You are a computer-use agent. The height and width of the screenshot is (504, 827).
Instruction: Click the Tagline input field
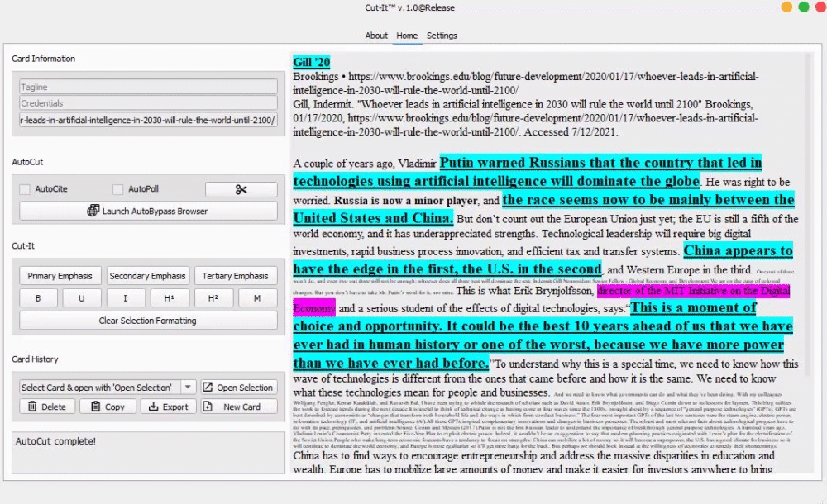pos(148,87)
